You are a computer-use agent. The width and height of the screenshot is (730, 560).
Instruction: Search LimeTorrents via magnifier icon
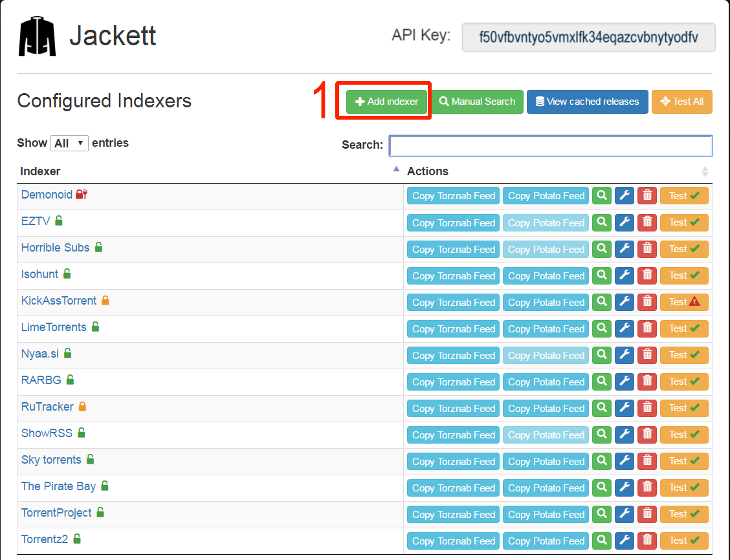602,328
